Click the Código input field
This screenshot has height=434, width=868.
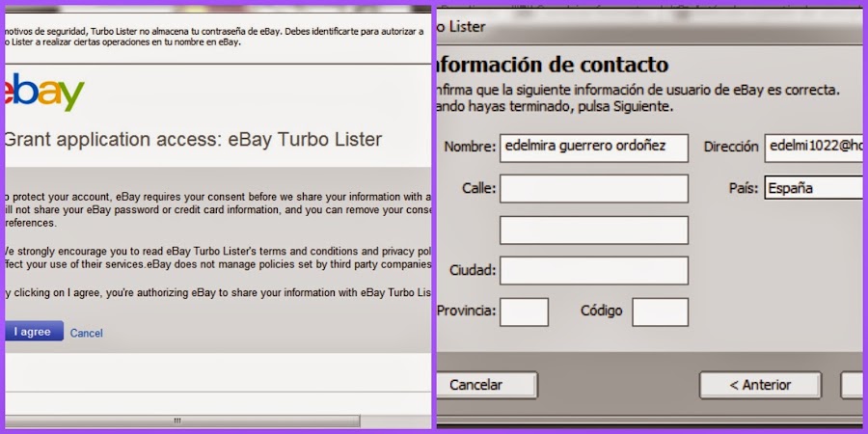[x=661, y=312]
